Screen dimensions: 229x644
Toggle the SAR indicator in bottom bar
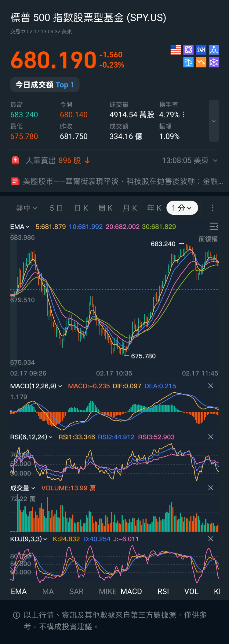coord(76,591)
